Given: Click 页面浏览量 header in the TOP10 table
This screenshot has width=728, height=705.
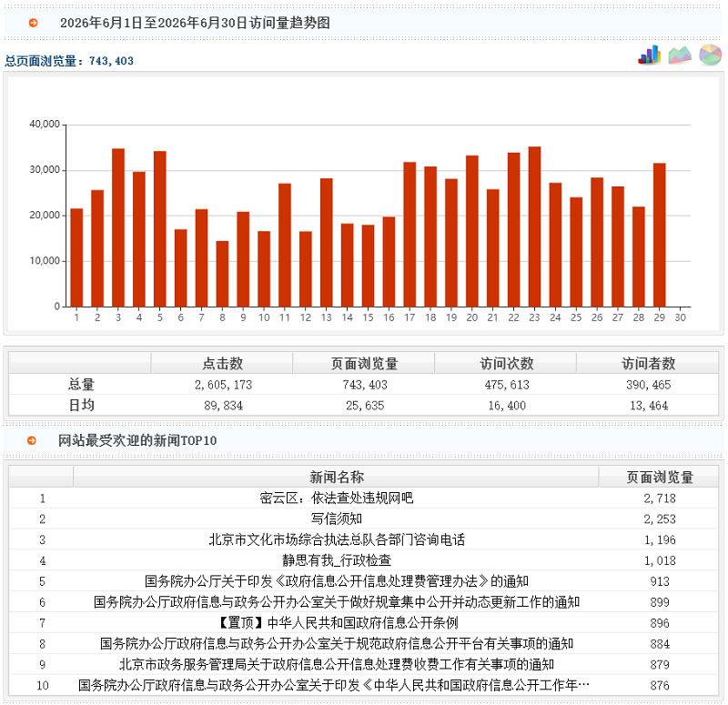Looking at the screenshot, I should click(x=659, y=477).
